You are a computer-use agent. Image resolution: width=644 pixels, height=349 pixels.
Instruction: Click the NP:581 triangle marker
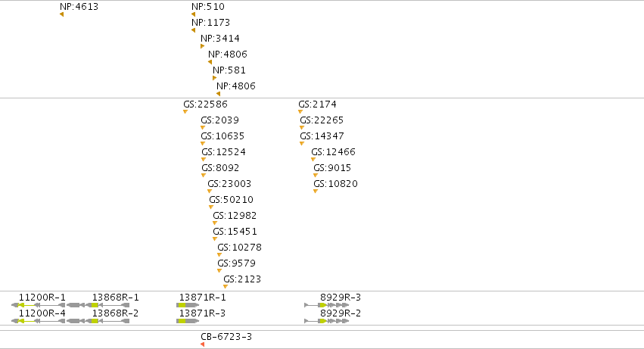click(x=214, y=78)
